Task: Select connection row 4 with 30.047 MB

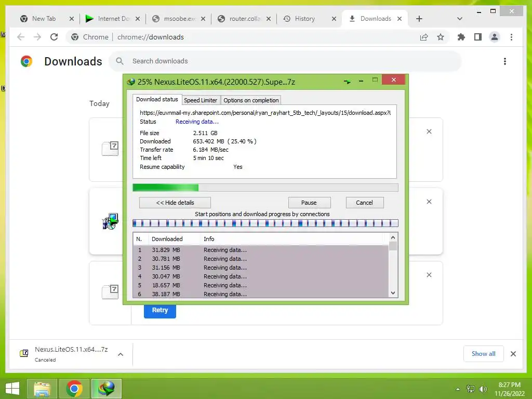Action: coord(261,276)
